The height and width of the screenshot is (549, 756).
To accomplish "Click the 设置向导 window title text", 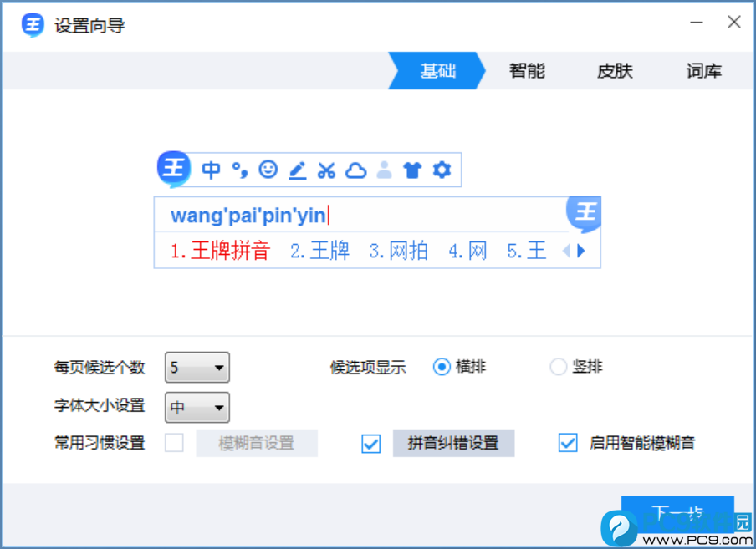I will 89,26.
